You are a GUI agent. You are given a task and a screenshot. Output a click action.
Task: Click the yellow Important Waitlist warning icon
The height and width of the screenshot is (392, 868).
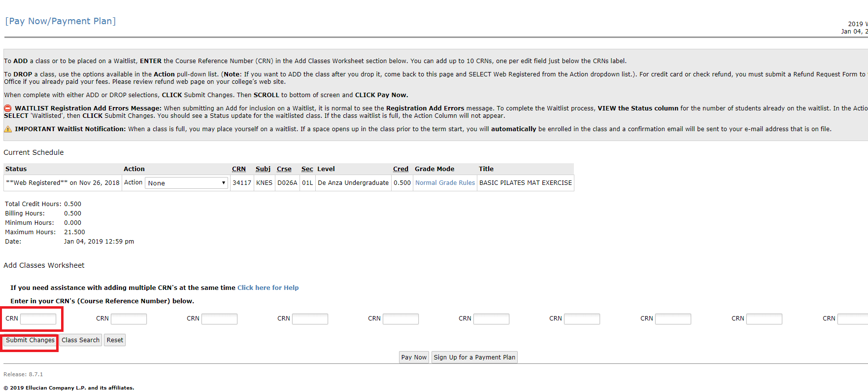8,129
